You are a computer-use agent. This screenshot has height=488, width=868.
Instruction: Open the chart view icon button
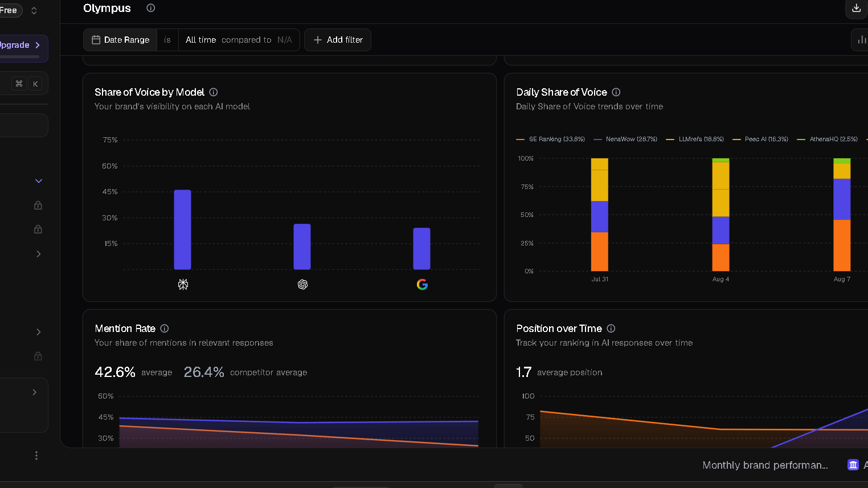pyautogui.click(x=860, y=40)
